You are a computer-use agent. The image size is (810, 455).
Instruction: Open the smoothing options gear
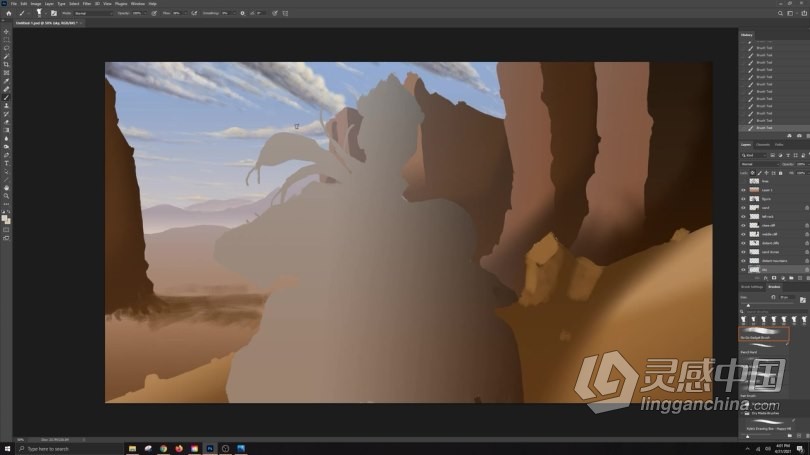click(x=242, y=13)
